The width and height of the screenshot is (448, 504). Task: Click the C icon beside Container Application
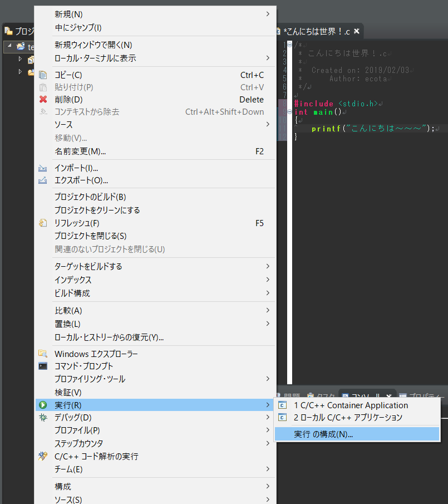coord(283,405)
